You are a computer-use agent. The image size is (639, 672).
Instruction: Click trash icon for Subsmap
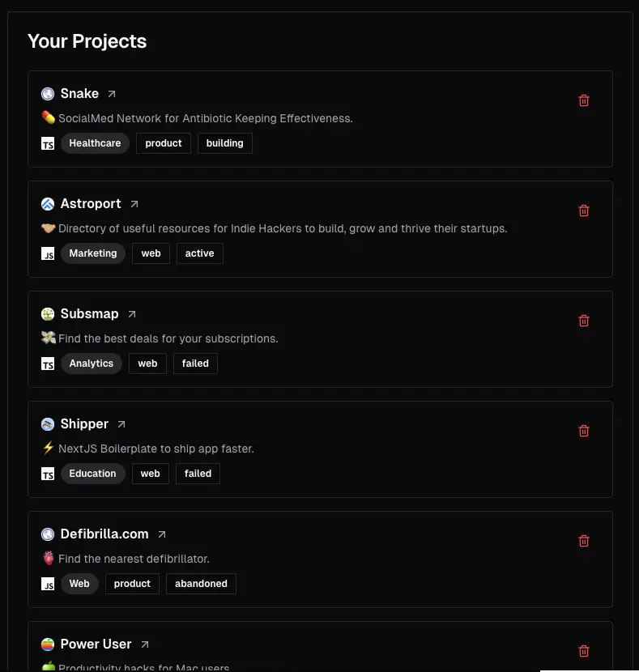point(584,321)
